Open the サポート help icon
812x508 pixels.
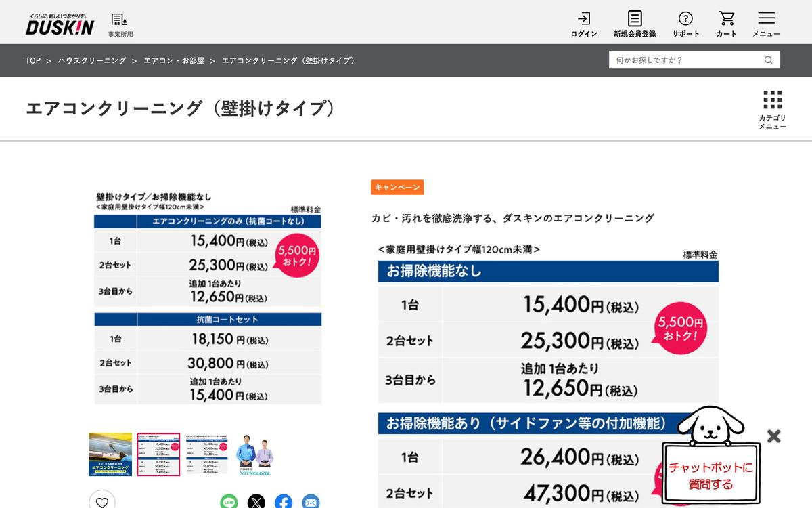(x=685, y=24)
